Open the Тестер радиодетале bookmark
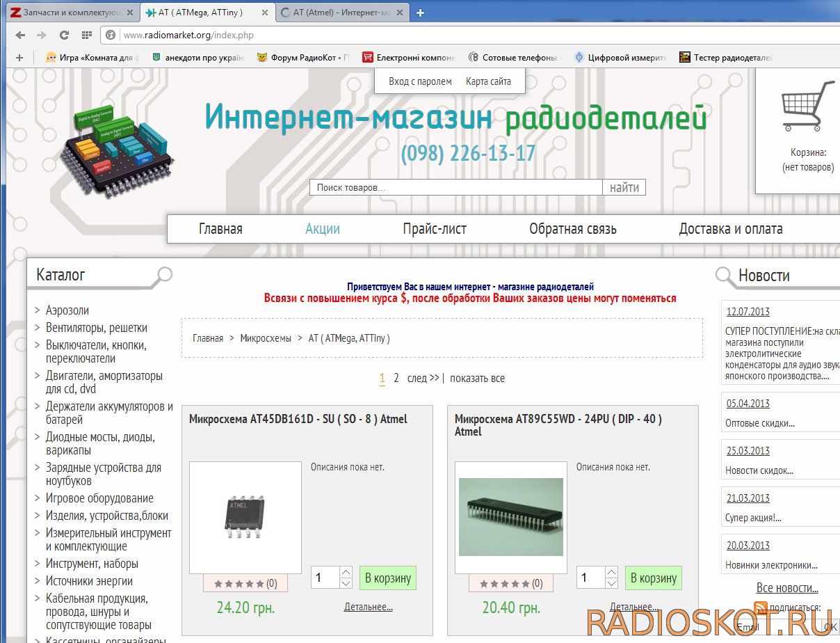The height and width of the screenshot is (643, 840). pyautogui.click(x=726, y=58)
